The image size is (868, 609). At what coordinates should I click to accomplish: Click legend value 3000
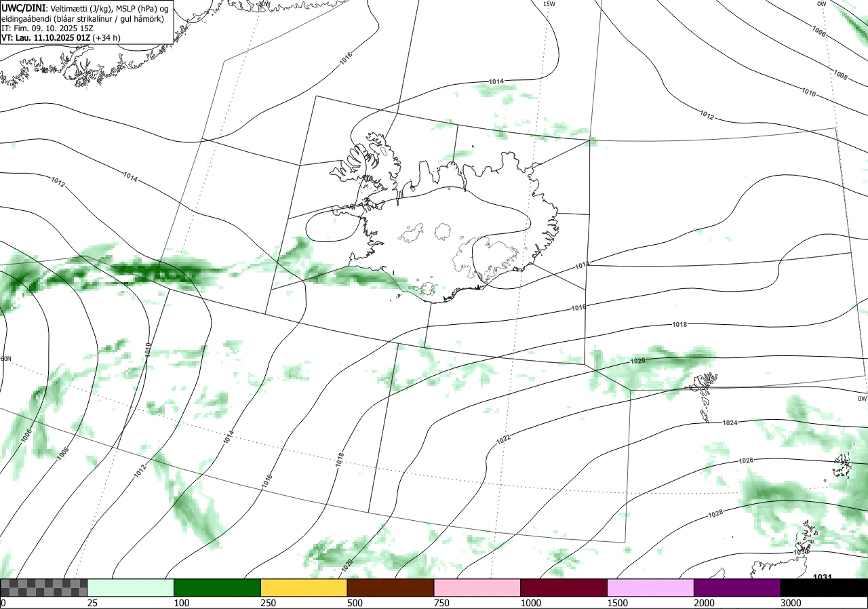[x=791, y=603]
